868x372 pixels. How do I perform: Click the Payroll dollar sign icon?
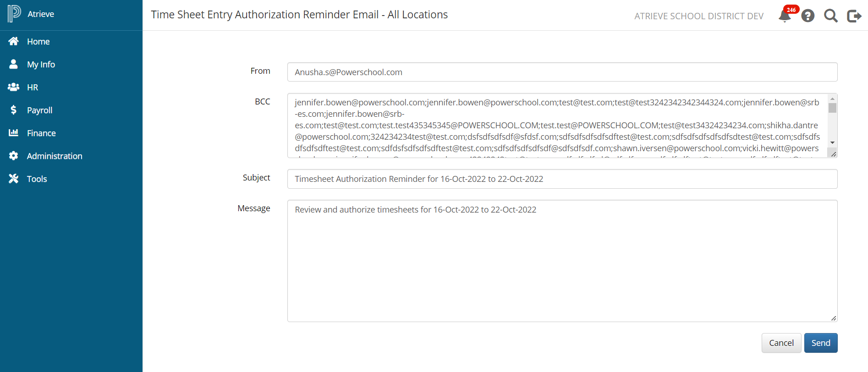(14, 110)
